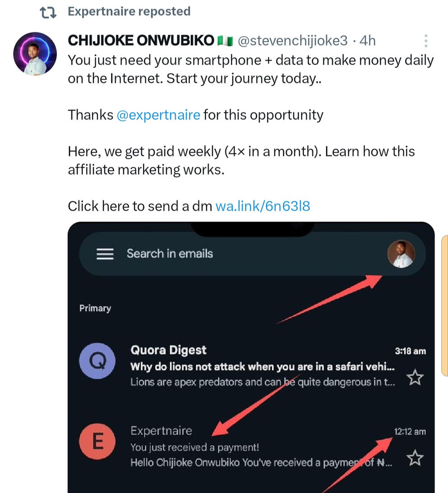Click the "Search in emails" field
Image resolution: width=448 pixels, height=493 pixels.
click(x=170, y=254)
